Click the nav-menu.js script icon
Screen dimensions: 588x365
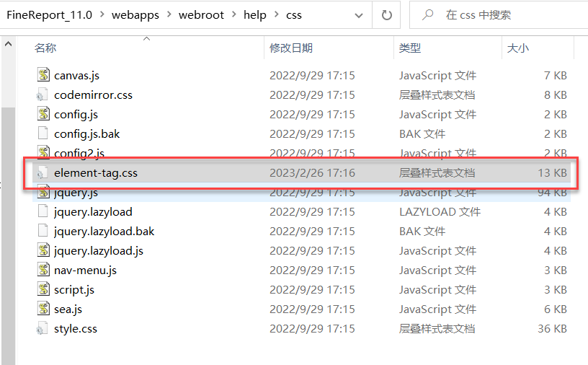pyautogui.click(x=43, y=270)
